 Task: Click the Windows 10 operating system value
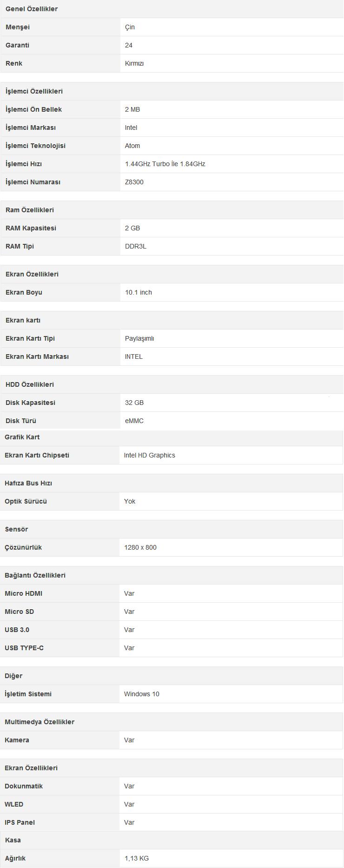coord(142,694)
